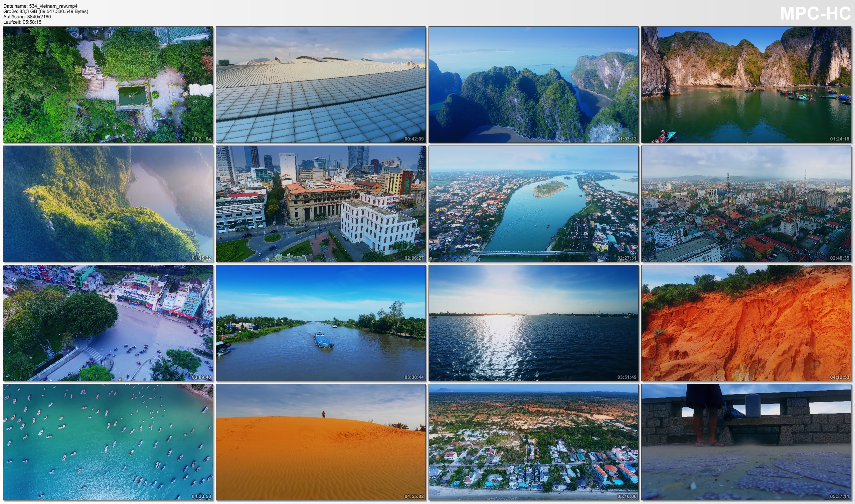Screen dimensions: 855x504
Task: Click the city buildings thumbnail at 02:06:27
Action: (x=321, y=204)
